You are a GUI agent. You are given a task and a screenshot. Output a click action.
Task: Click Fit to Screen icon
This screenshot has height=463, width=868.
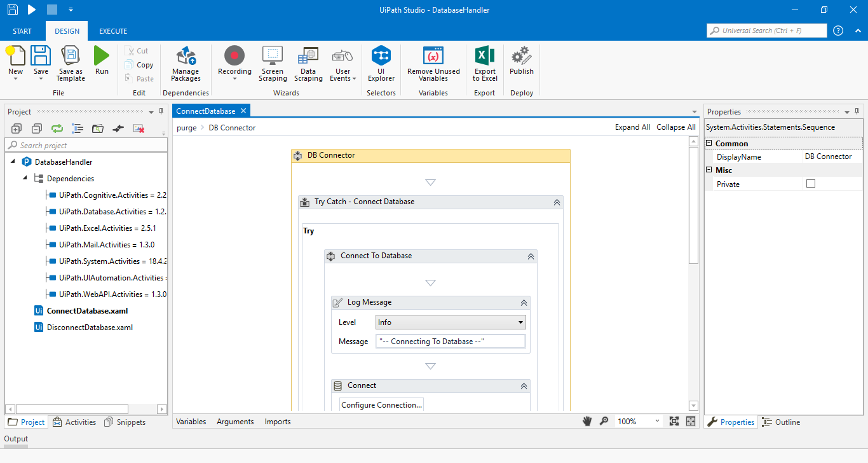click(674, 421)
